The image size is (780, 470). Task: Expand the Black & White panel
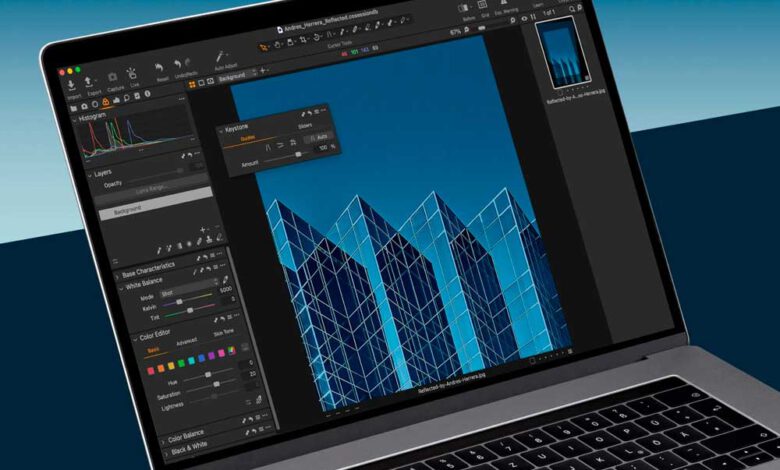pyautogui.click(x=166, y=454)
